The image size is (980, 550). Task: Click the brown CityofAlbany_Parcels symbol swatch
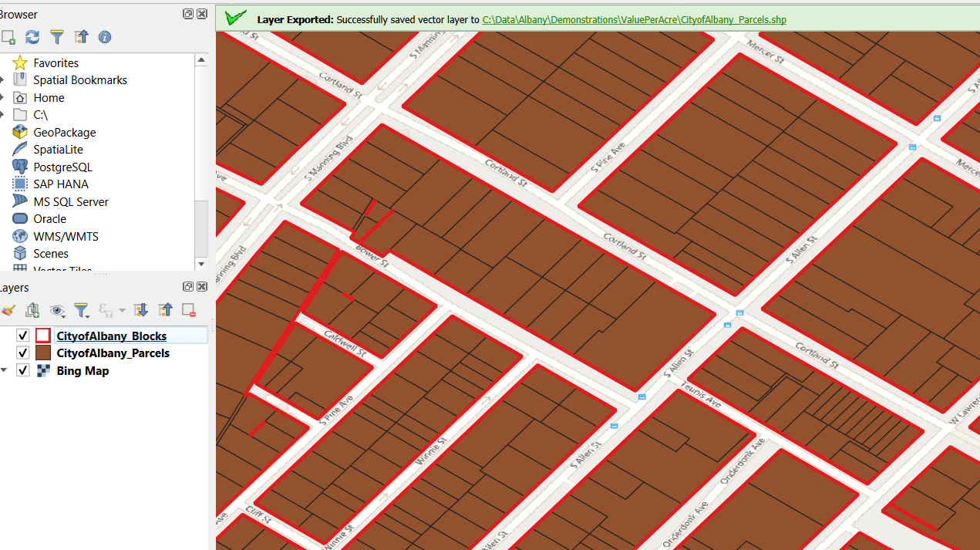pos(43,353)
